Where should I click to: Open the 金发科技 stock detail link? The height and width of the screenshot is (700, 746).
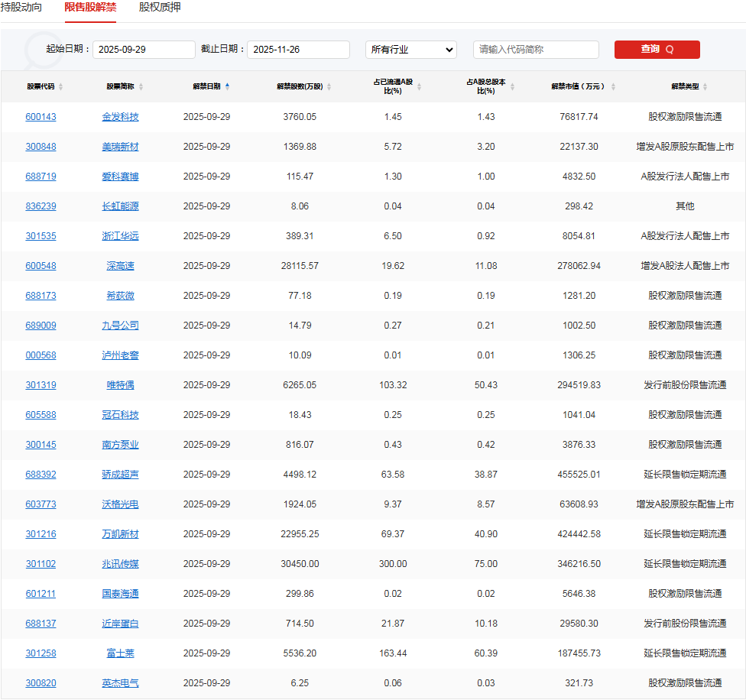(121, 116)
